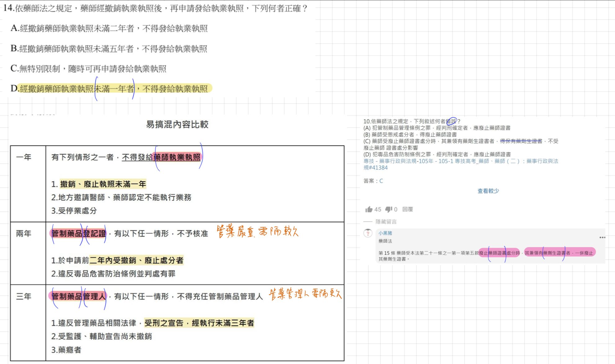This screenshot has width=615, height=364.
Task: Collapse the explanation using 查看較少
Action: point(488,191)
